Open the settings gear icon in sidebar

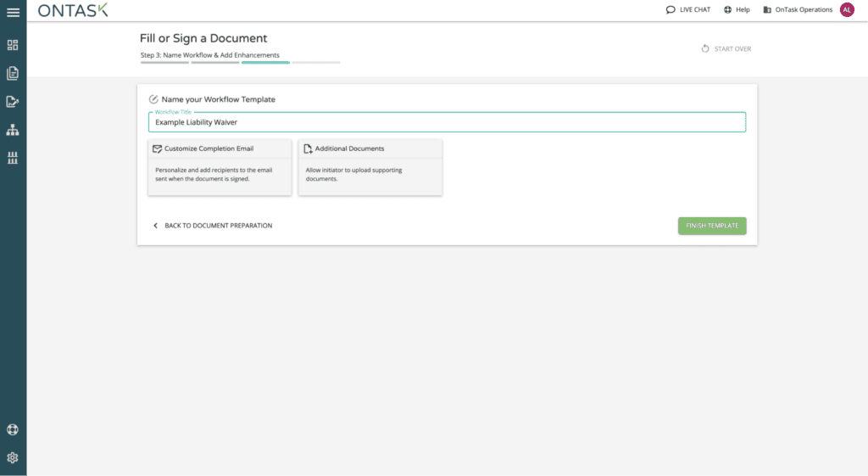coord(13,457)
